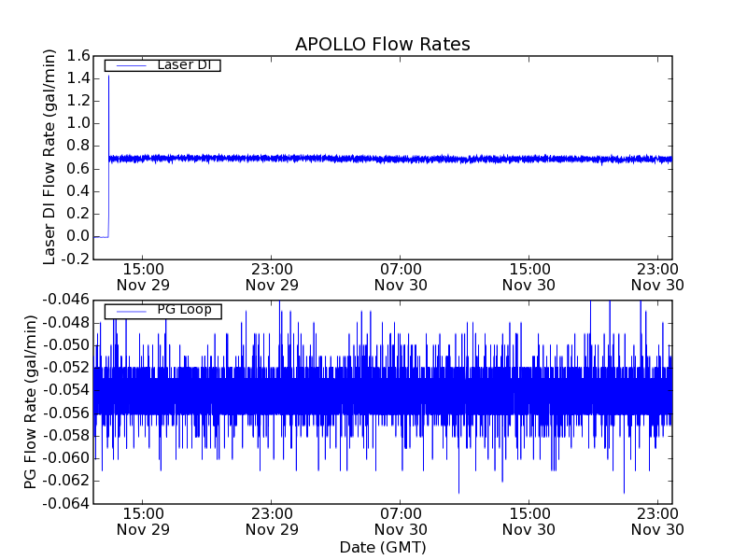Select the 1.6 tick on the Laser DI axis
Image resolution: width=747 pixels, height=560 pixels.
[x=78, y=56]
